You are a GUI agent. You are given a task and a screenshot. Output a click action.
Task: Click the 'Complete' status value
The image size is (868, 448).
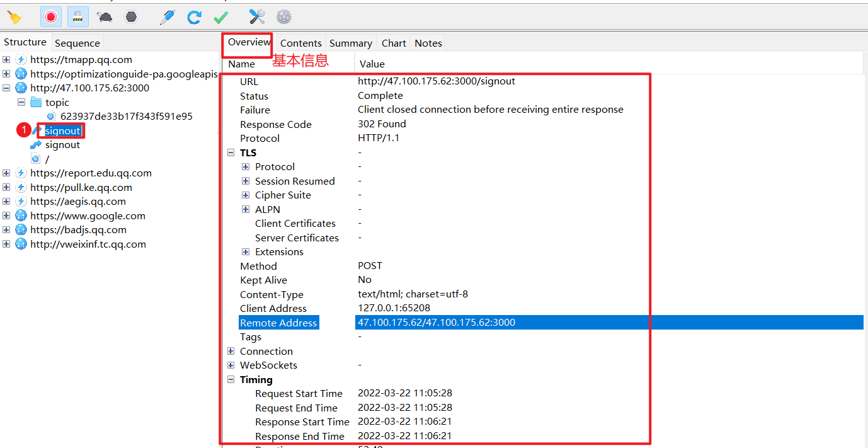click(x=380, y=96)
